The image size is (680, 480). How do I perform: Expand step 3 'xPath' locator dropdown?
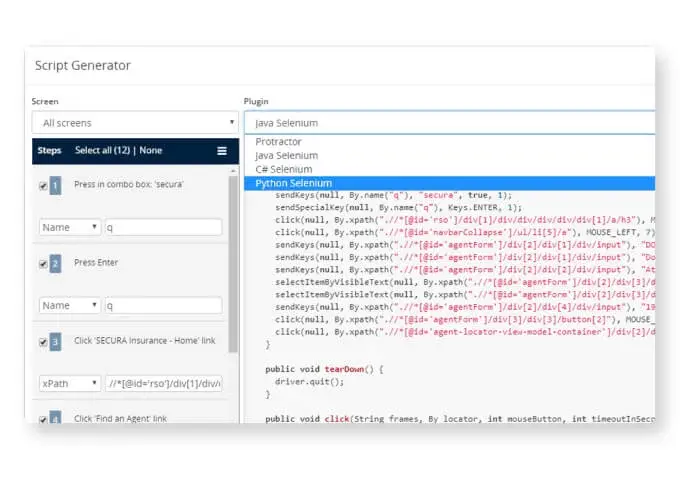pyautogui.click(x=70, y=383)
